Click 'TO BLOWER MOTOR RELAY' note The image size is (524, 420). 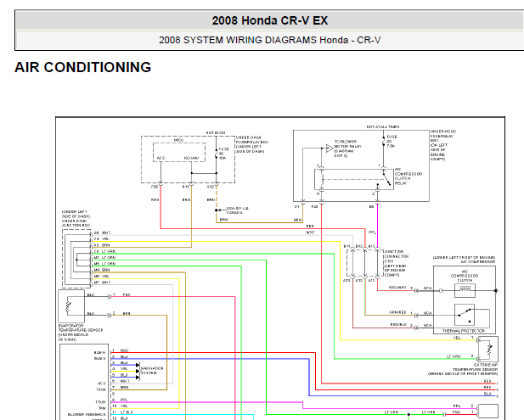point(348,148)
